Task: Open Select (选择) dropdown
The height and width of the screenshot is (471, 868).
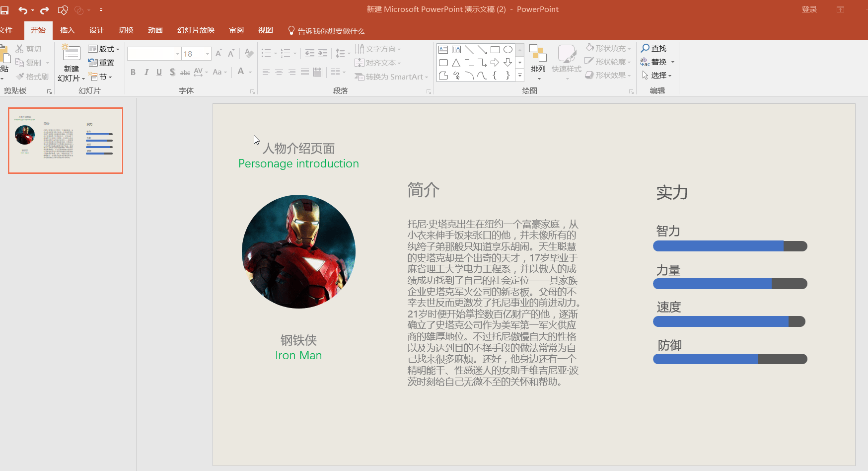Action: click(x=657, y=76)
